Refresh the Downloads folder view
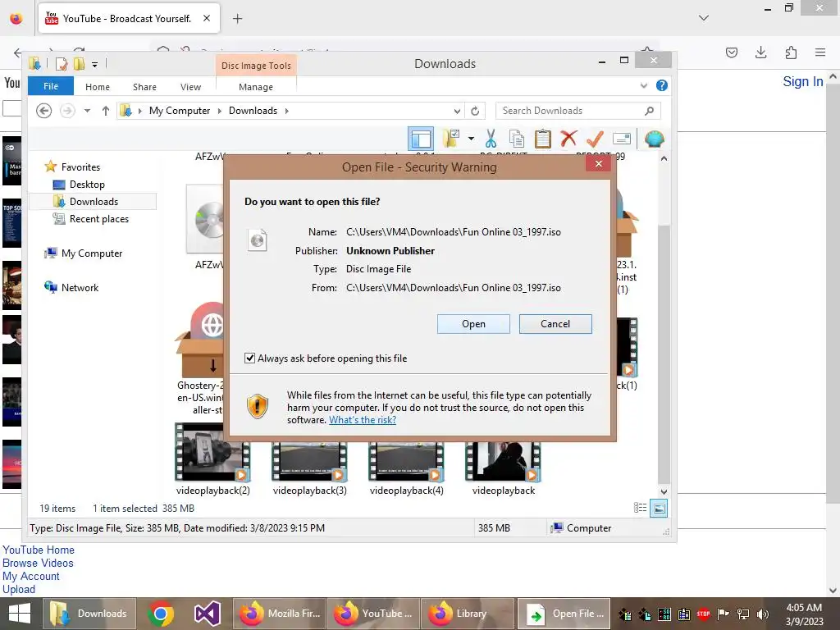 click(x=475, y=111)
